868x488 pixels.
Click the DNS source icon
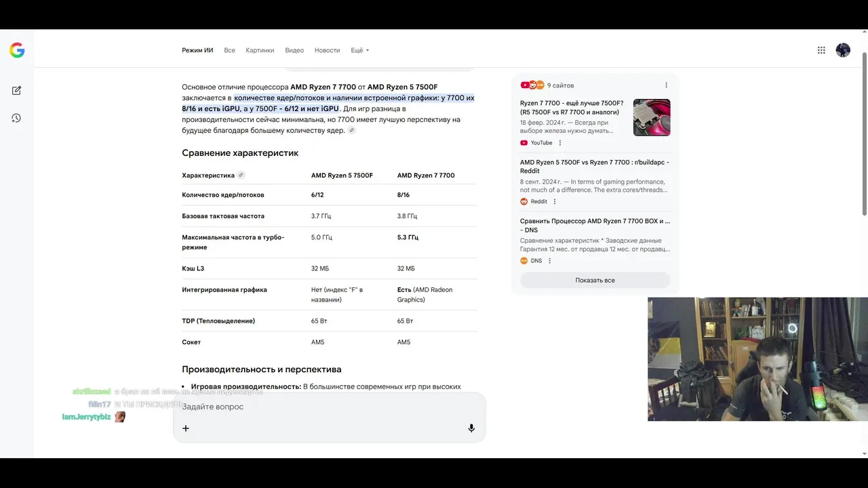point(524,261)
